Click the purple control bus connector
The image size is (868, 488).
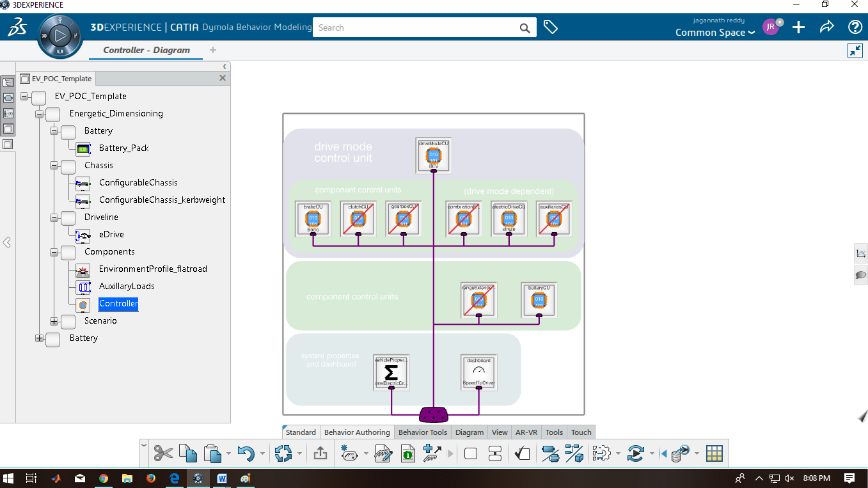pos(434,414)
